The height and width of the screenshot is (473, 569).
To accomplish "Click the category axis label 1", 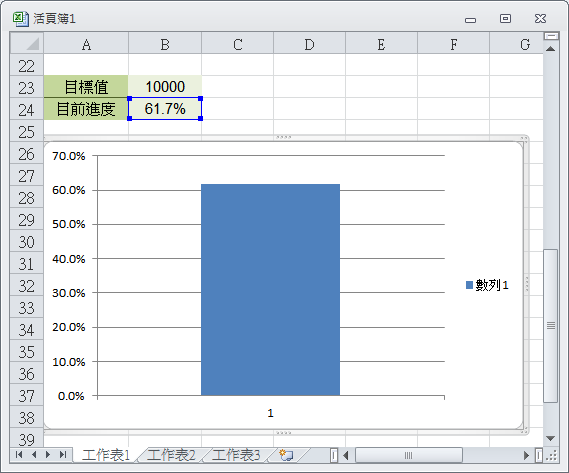I will [x=270, y=413].
